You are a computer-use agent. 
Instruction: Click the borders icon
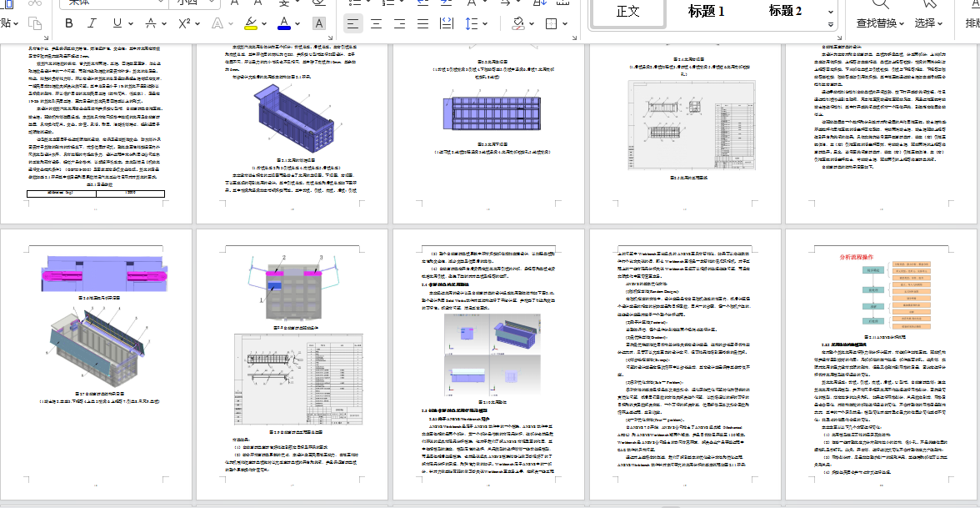pyautogui.click(x=552, y=23)
